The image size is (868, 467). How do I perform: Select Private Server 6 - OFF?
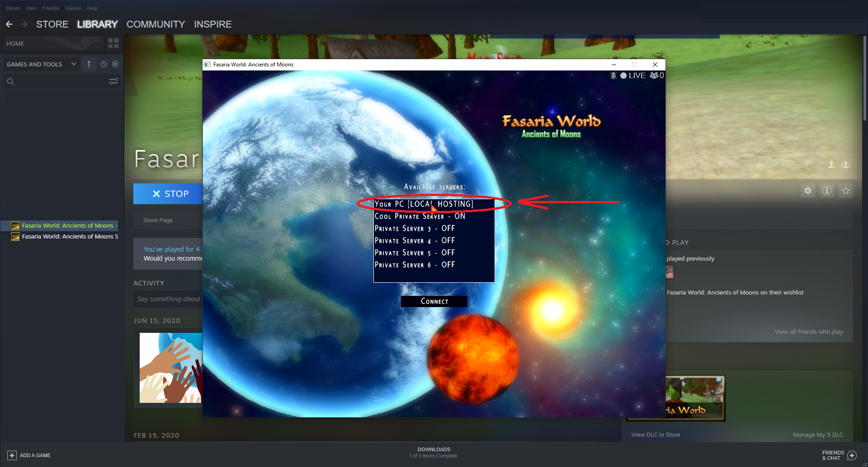tap(434, 265)
